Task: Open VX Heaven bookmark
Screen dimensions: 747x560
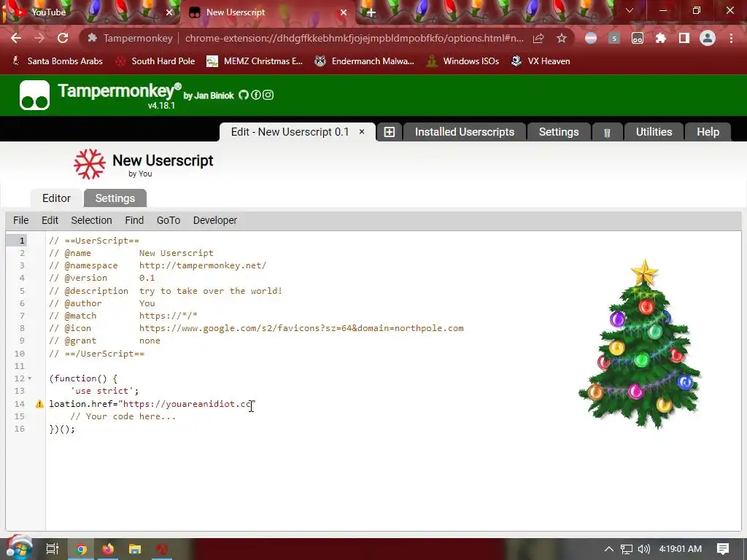Action: point(541,61)
